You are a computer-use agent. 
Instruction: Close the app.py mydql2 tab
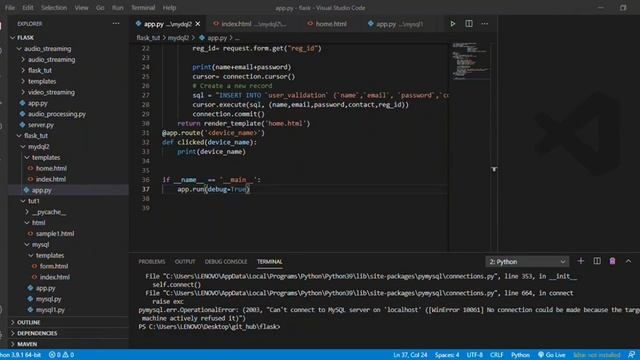point(198,24)
